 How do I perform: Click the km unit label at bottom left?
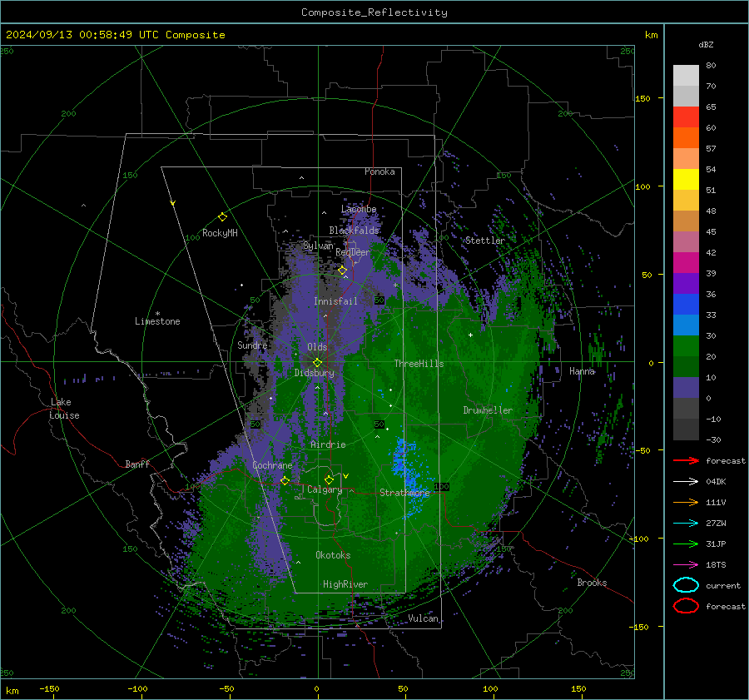coord(12,691)
